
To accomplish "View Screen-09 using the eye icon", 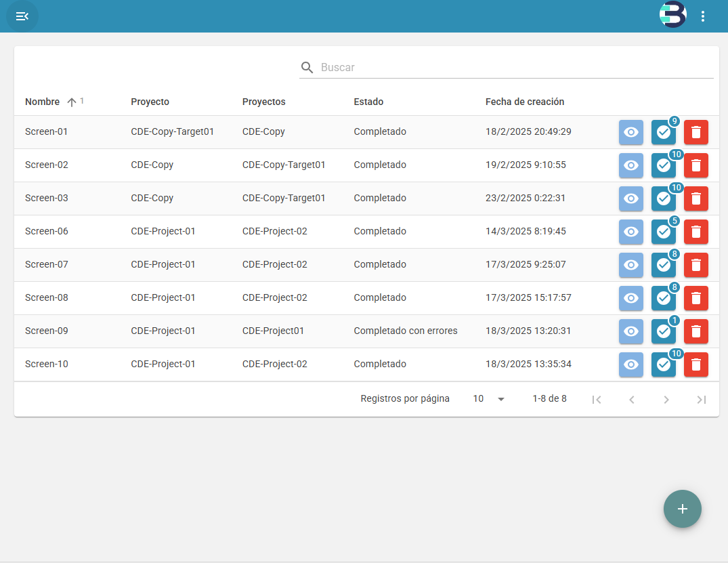I will click(631, 331).
